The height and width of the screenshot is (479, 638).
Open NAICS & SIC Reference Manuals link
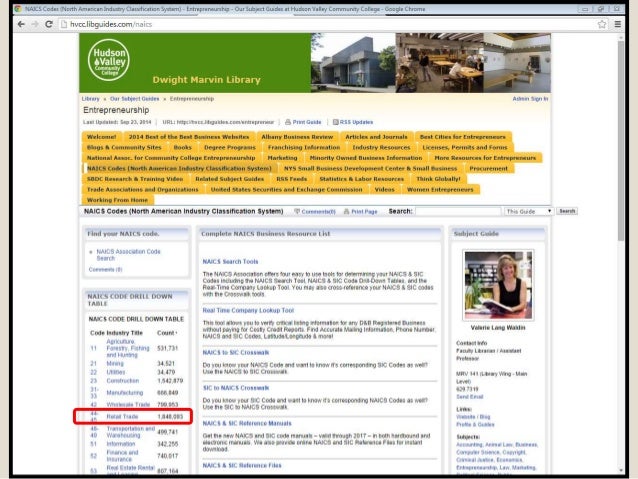point(247,424)
